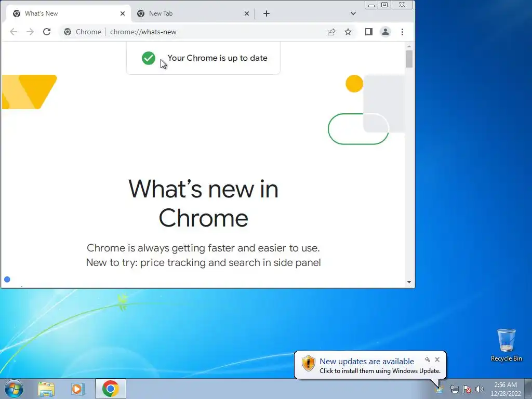Open the Windows Start menu
The width and height of the screenshot is (532, 399).
(x=14, y=389)
